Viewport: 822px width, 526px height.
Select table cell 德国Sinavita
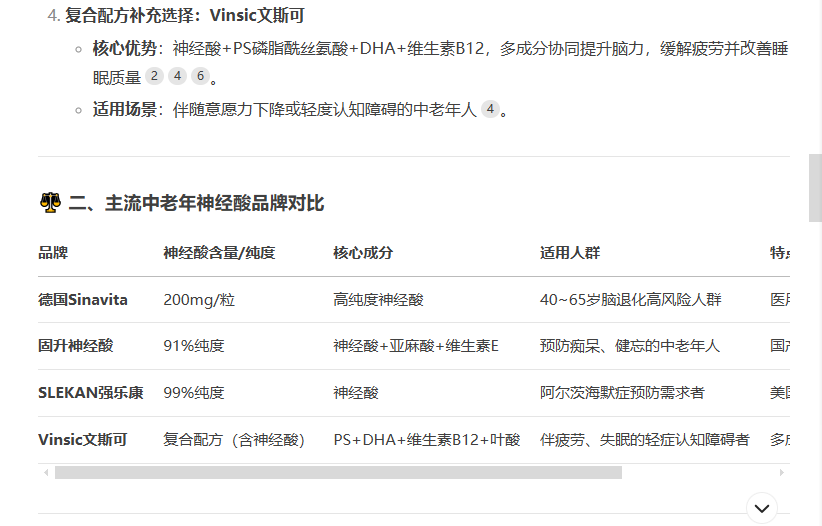(83, 300)
